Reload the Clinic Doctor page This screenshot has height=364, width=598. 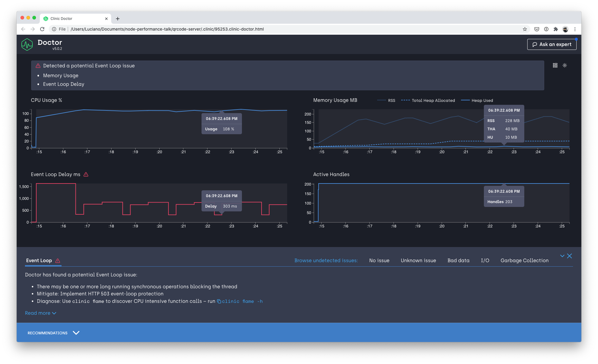coord(42,29)
